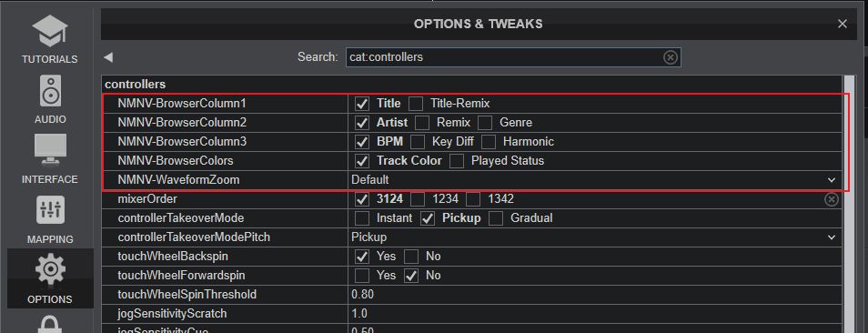Open the Mapping mixer icon

[x=50, y=210]
